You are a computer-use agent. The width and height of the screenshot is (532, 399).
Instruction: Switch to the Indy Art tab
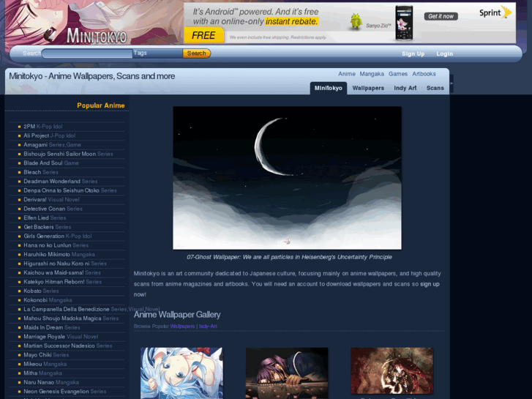405,88
